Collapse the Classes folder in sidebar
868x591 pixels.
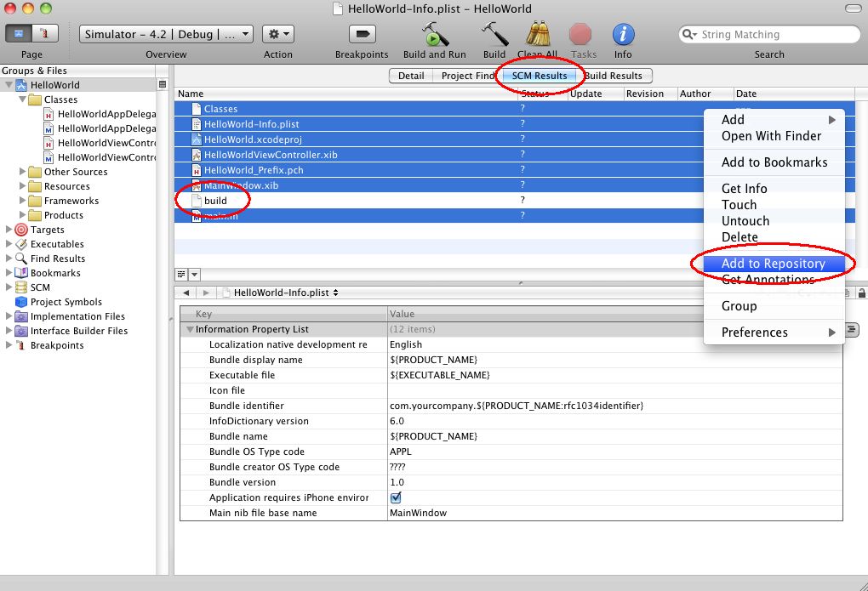[22, 99]
